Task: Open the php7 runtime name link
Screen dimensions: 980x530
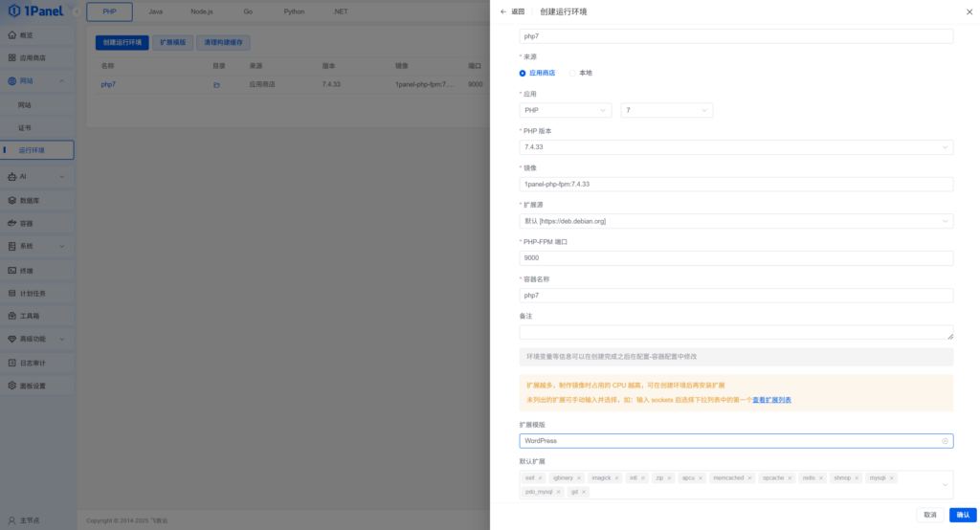Action: coord(108,84)
